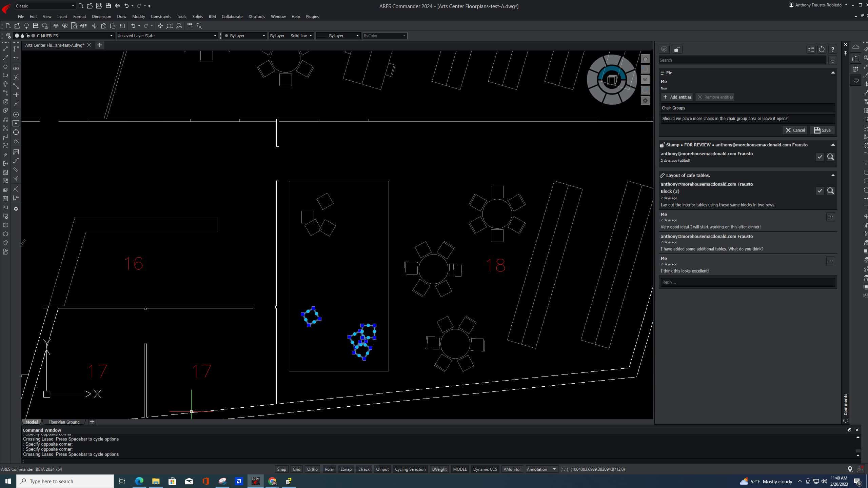868x488 pixels.
Task: Toggle Snap in the status bar
Action: pyautogui.click(x=281, y=469)
